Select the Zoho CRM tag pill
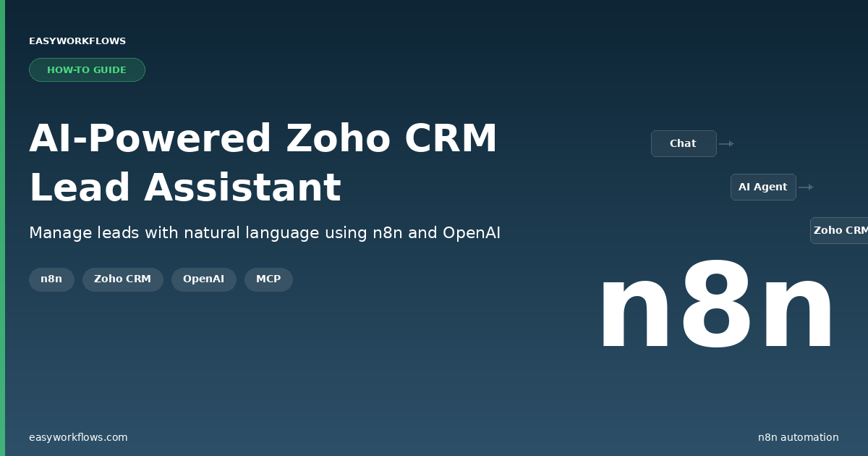The width and height of the screenshot is (868, 456). 122,279
